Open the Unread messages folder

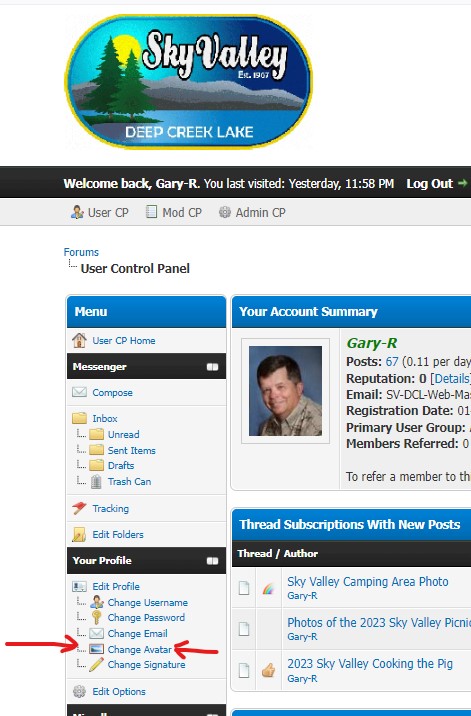coord(123,434)
